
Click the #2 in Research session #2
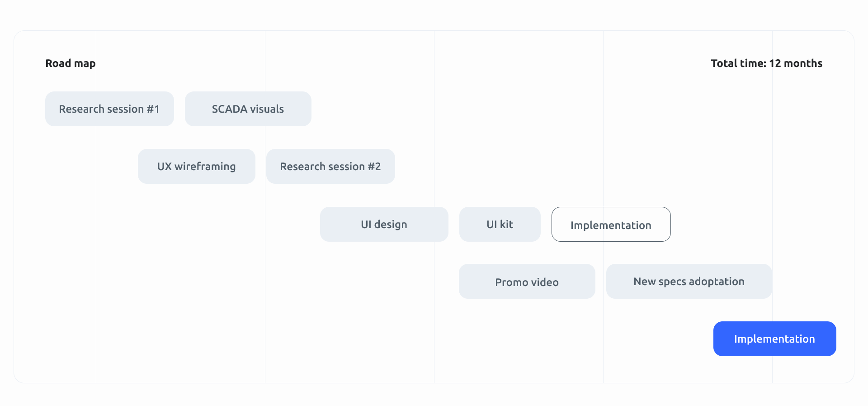coord(374,167)
